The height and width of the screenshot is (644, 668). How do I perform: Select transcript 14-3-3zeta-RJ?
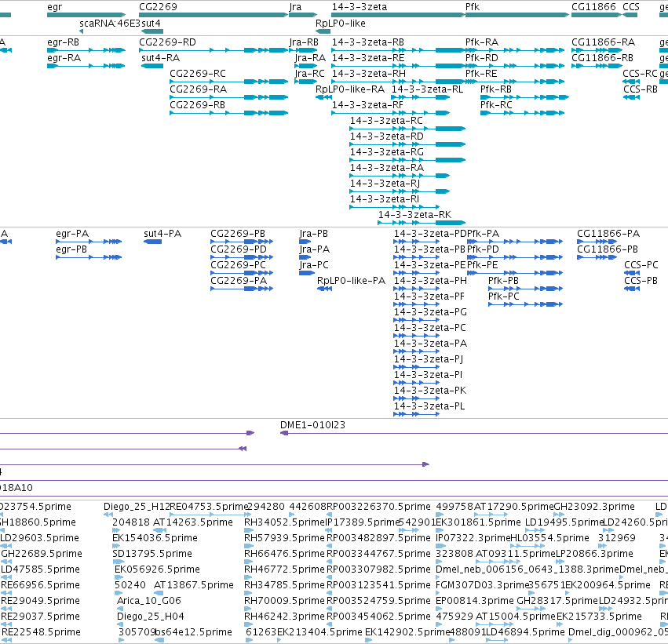(x=400, y=191)
